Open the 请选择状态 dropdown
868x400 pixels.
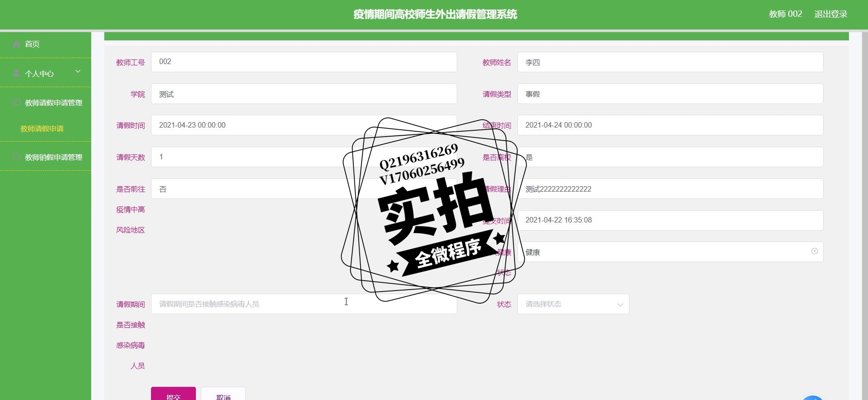click(x=573, y=304)
